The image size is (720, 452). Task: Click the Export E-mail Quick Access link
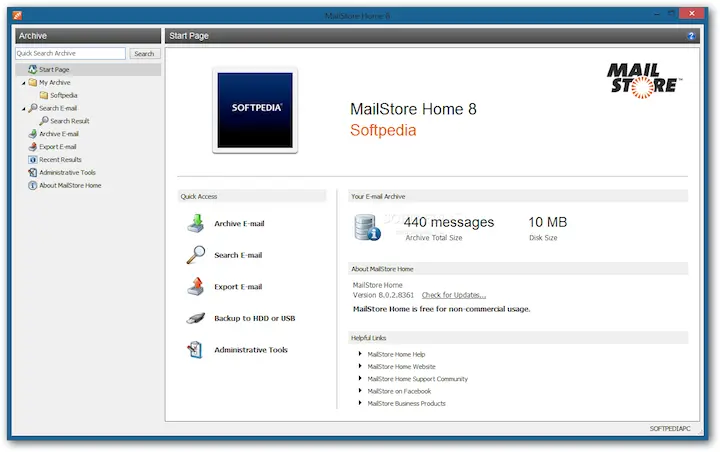[x=238, y=287]
